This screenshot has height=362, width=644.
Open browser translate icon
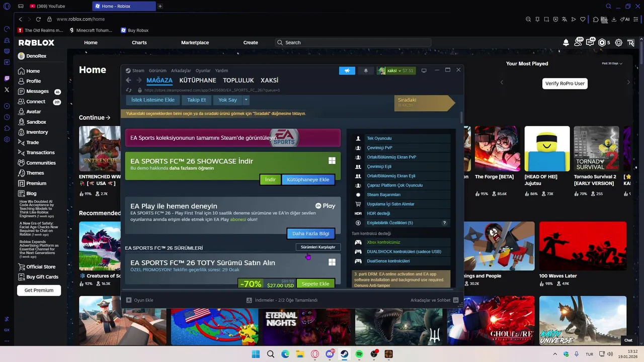click(565, 19)
